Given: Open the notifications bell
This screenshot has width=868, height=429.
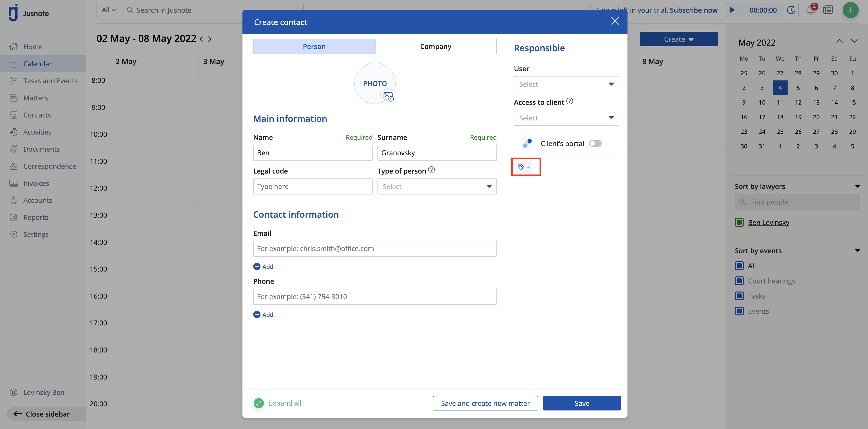Looking at the screenshot, I should click(x=811, y=10).
